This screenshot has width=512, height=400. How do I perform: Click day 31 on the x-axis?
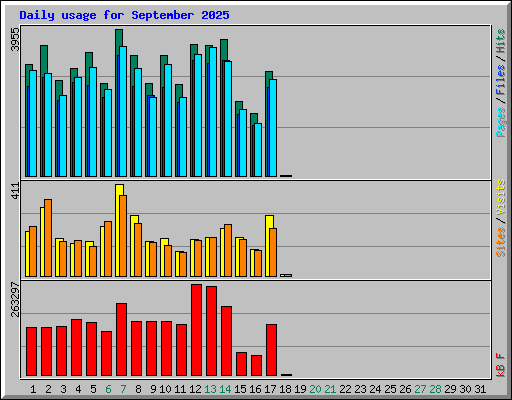[480, 389]
